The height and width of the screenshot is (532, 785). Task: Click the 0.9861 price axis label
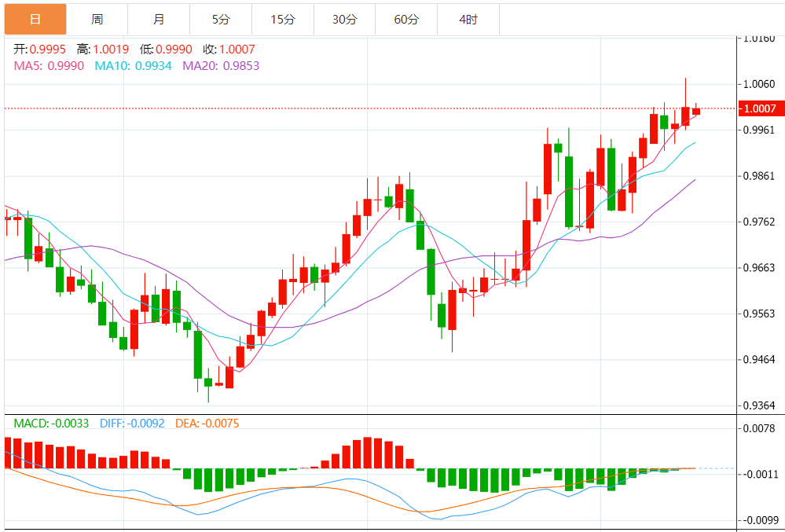pos(760,176)
